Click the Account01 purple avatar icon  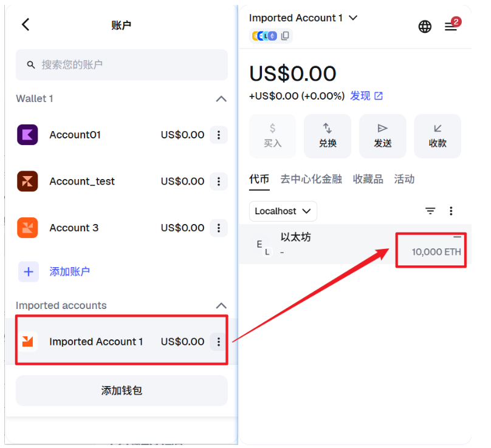coord(27,135)
